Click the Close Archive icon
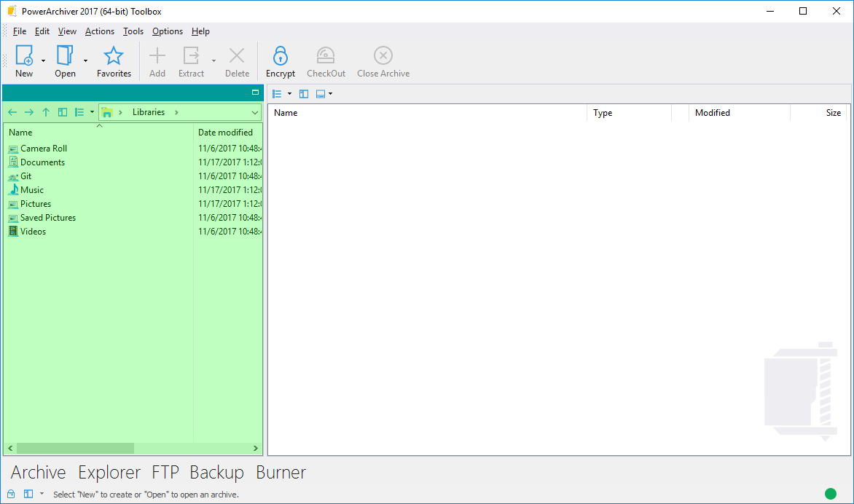 click(383, 55)
